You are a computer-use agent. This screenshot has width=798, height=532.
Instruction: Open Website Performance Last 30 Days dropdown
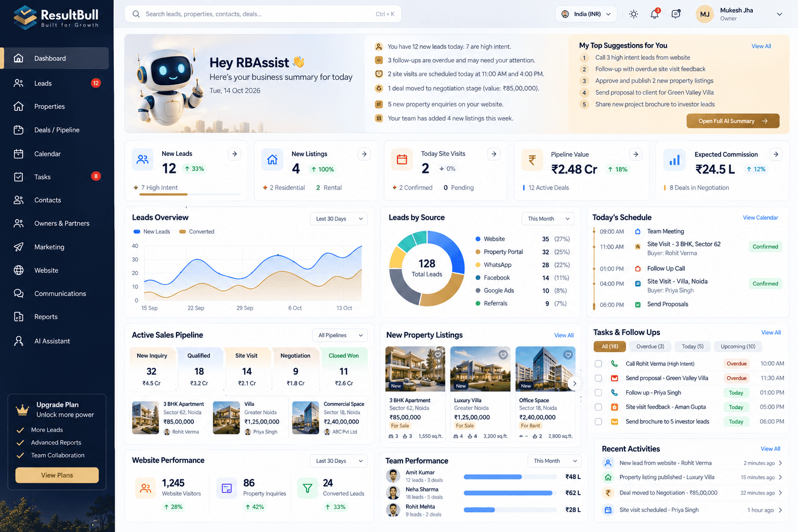339,461
